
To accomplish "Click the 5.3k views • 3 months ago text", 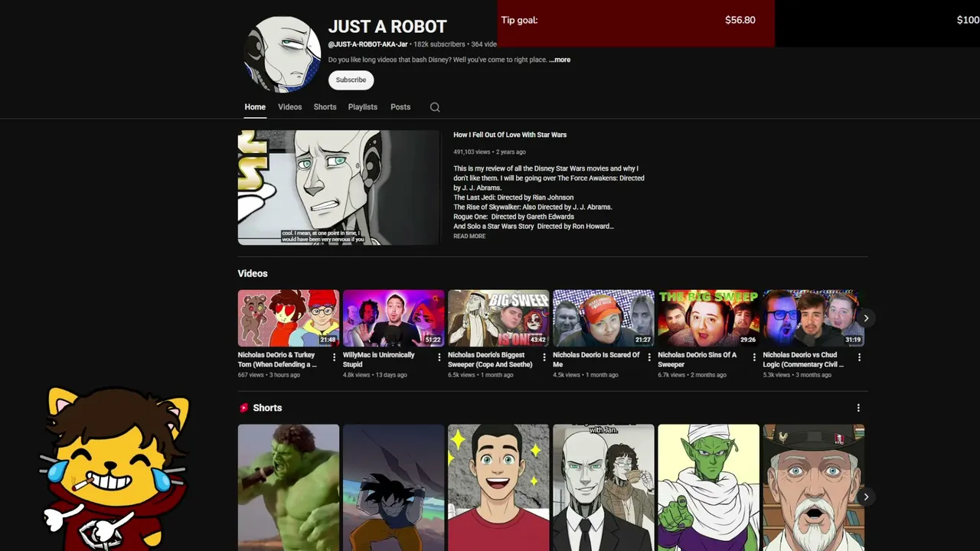I will [797, 375].
